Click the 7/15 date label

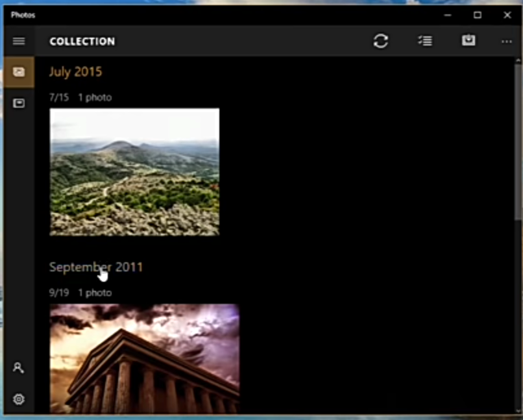pyautogui.click(x=59, y=97)
